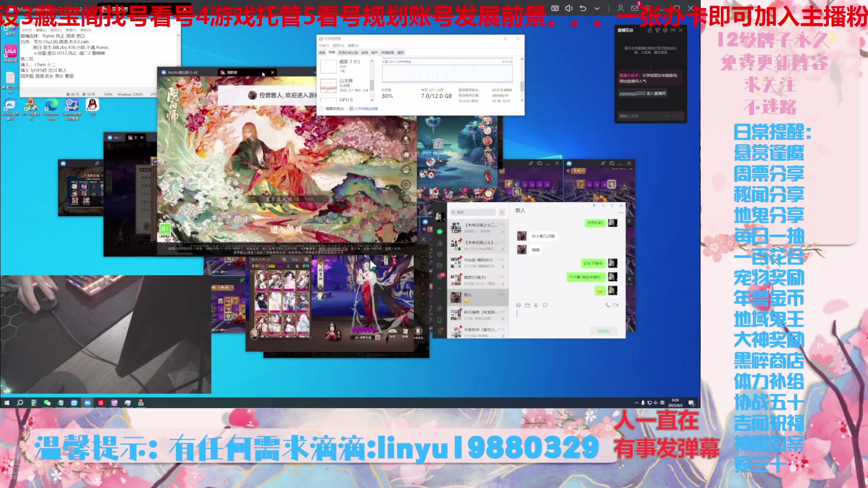Open 守山远 group chat in WeChat list
The width and height of the screenshot is (868, 488).
tap(478, 263)
